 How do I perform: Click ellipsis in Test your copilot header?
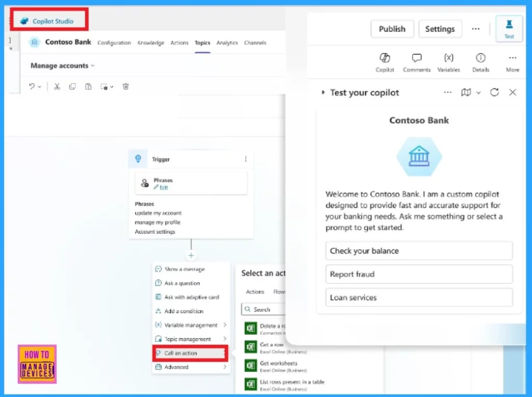[447, 92]
